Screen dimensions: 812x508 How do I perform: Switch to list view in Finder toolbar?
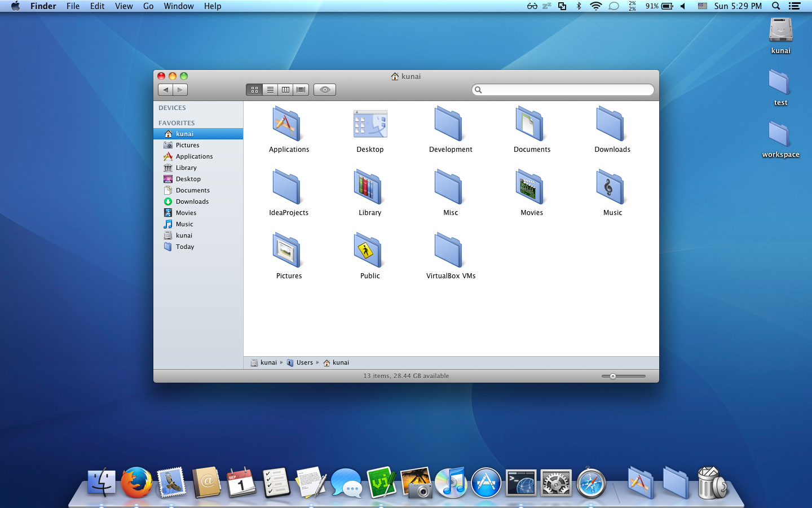click(270, 90)
